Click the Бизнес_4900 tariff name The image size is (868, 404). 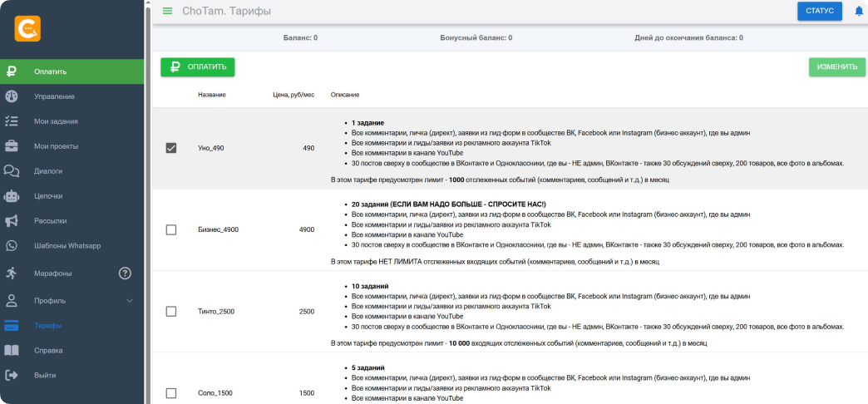click(x=218, y=229)
